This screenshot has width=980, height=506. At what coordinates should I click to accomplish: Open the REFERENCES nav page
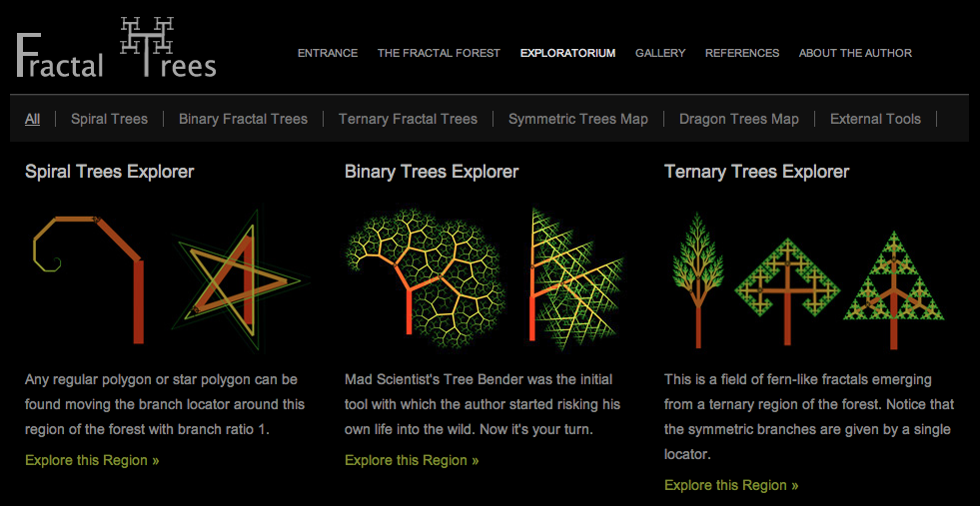(x=742, y=53)
